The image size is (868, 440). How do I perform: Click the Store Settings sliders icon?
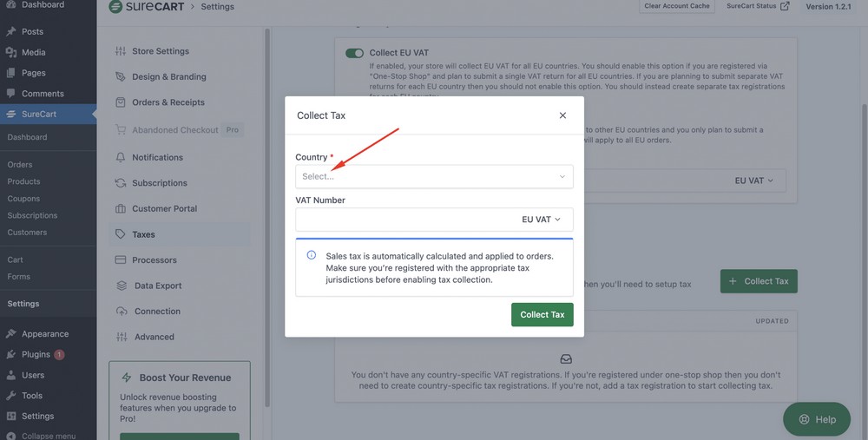click(121, 51)
